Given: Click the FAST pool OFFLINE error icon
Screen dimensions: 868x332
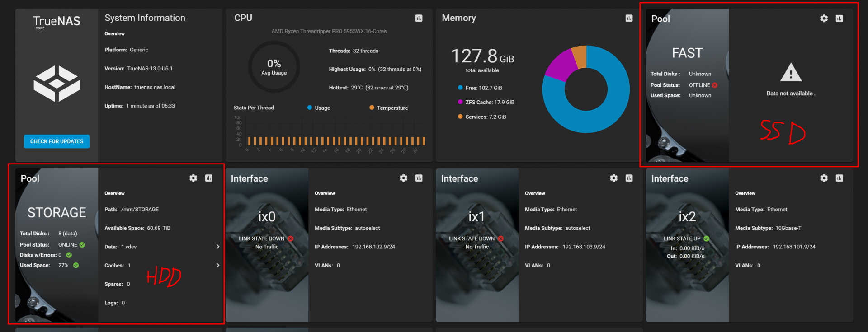Looking at the screenshot, I should pos(715,85).
